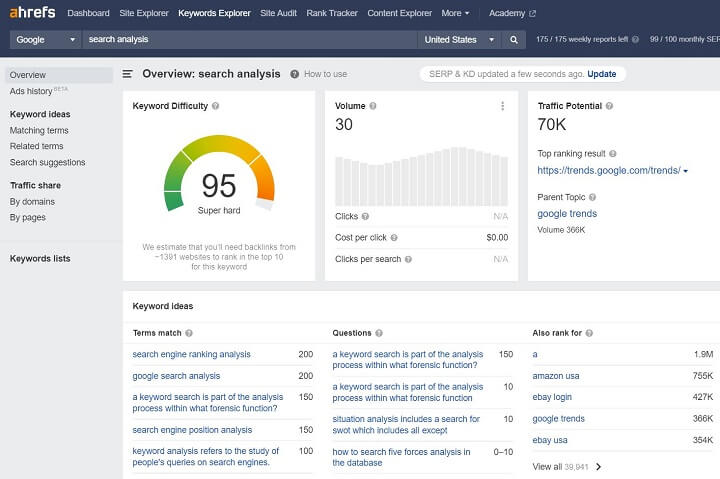Image resolution: width=720 pixels, height=479 pixels.
Task: Click How to use link
Action: pos(326,74)
